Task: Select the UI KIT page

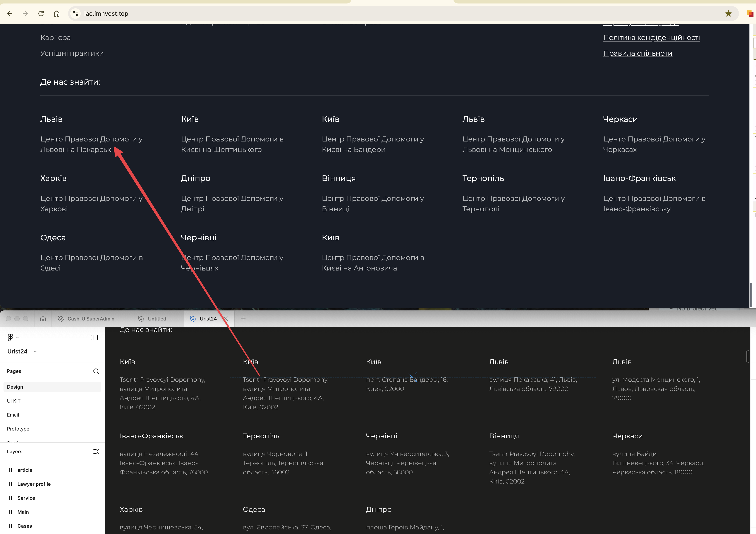Action: (14, 401)
